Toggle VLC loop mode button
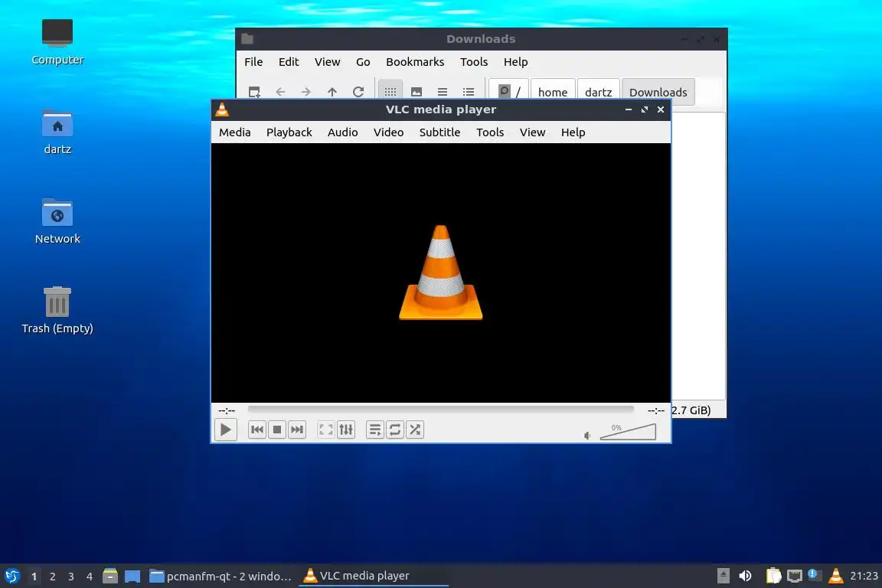This screenshot has width=882, height=588. pyautogui.click(x=395, y=430)
